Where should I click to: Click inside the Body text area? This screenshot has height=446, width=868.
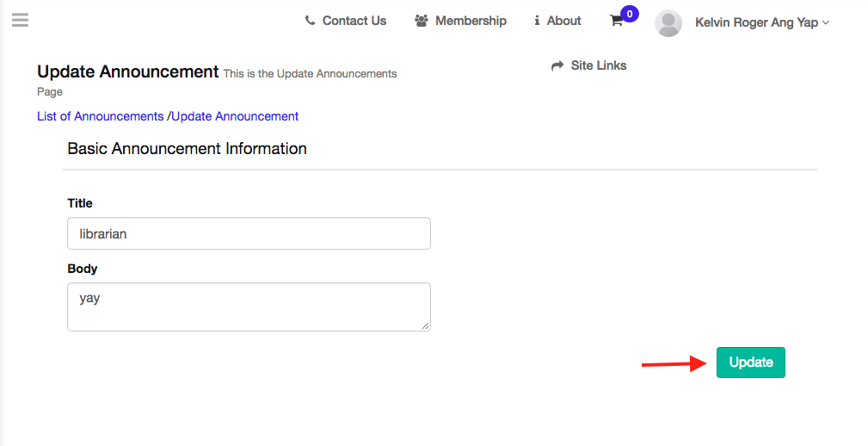click(x=249, y=307)
